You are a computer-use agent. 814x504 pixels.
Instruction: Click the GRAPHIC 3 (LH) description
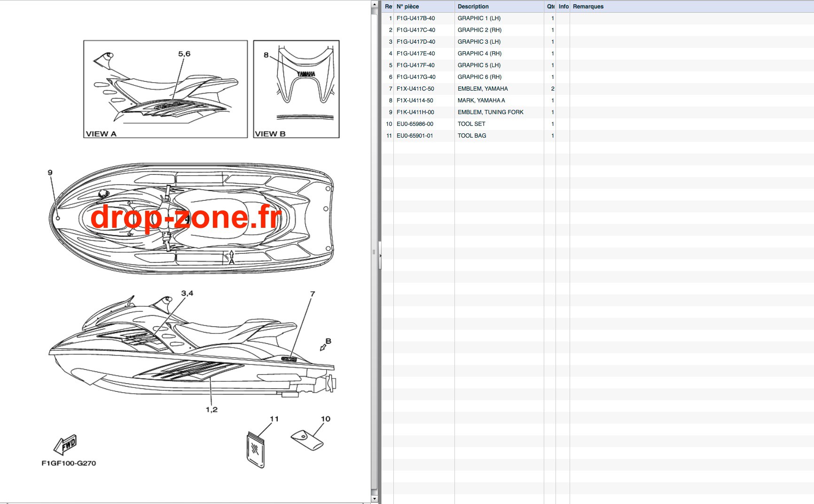click(479, 42)
